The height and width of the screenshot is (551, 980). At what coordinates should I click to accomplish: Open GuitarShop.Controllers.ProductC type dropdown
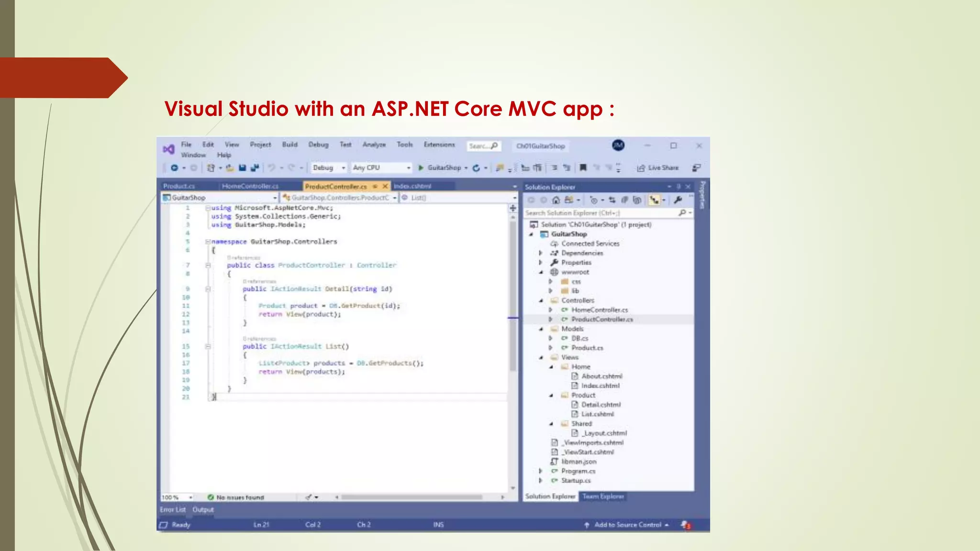(339, 198)
